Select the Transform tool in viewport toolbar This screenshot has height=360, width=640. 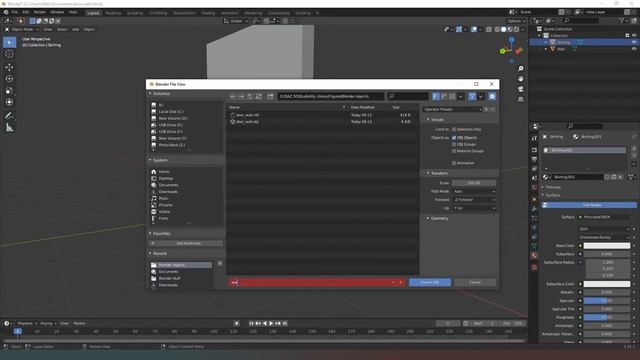9,102
